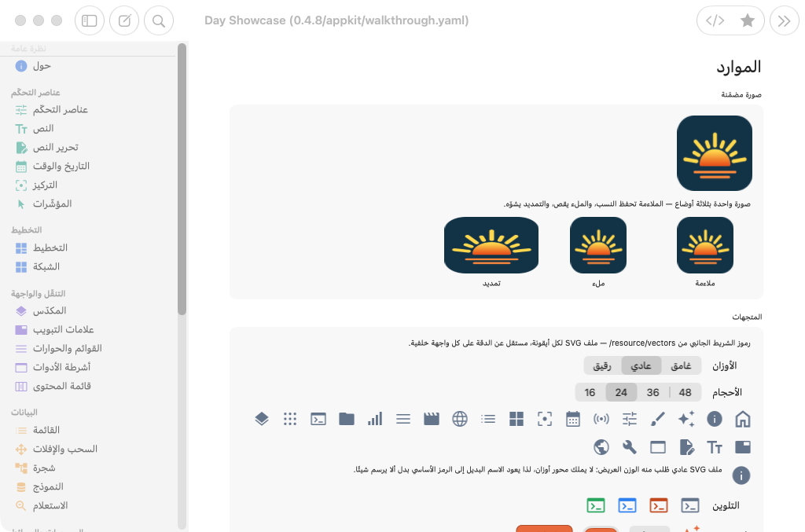
Task: Open المكدّس sidebar item
Action: coord(88,311)
